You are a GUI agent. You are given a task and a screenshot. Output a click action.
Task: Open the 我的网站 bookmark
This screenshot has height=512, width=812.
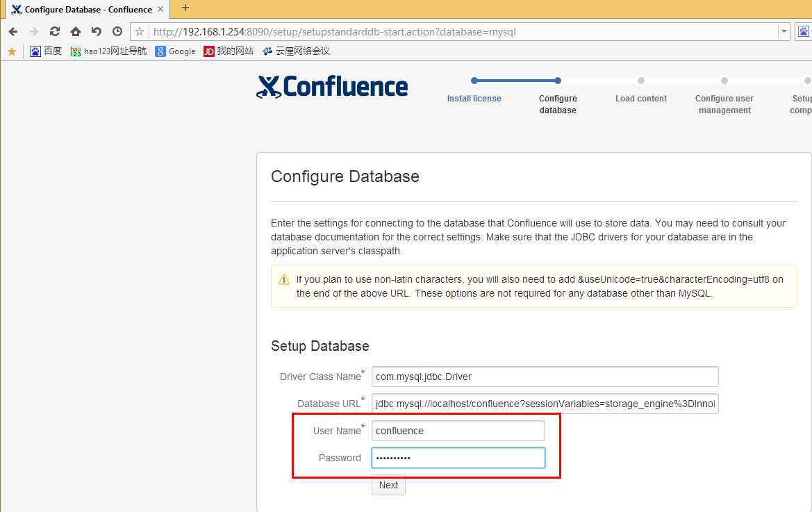[229, 51]
